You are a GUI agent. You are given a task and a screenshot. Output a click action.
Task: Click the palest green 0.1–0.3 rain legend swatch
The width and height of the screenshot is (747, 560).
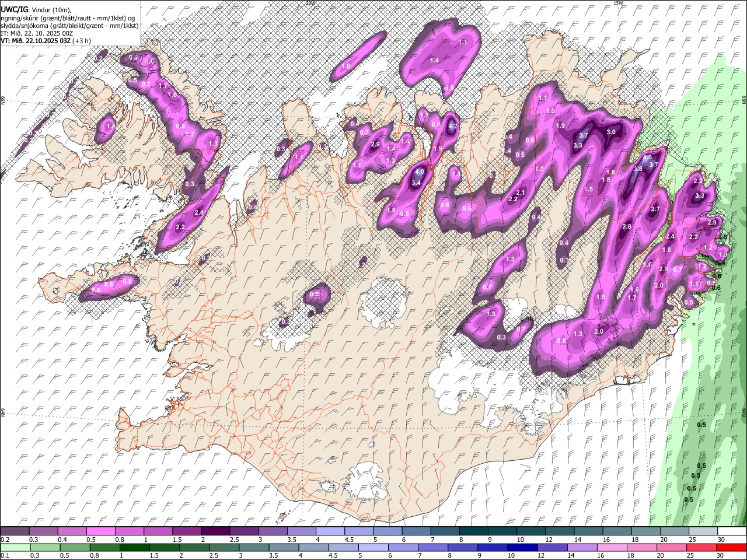[15, 547]
